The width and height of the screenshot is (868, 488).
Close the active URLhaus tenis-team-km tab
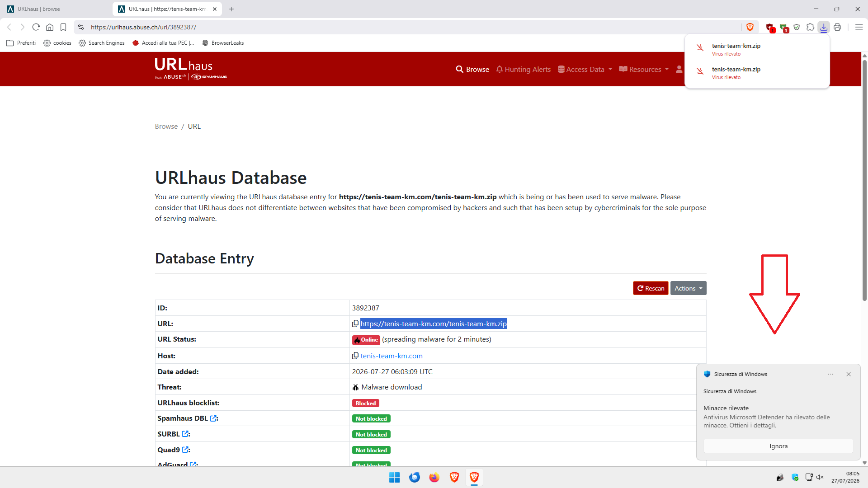click(x=215, y=9)
